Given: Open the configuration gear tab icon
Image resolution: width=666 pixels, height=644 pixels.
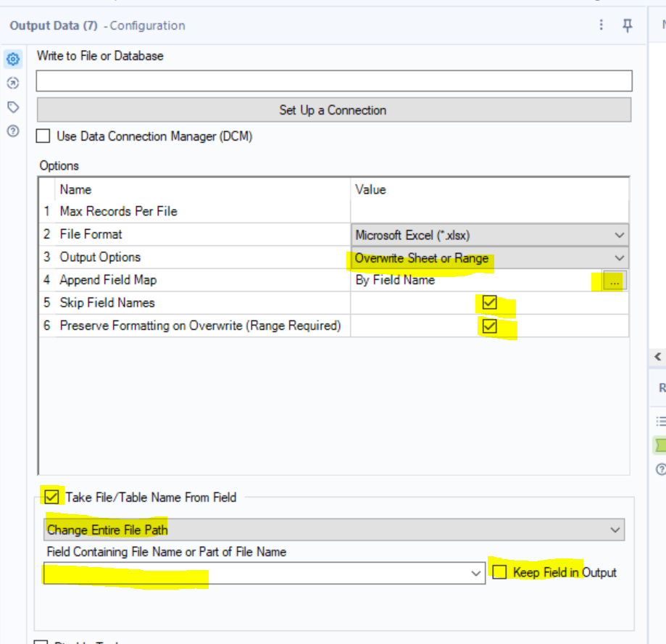Looking at the screenshot, I should pos(12,59).
